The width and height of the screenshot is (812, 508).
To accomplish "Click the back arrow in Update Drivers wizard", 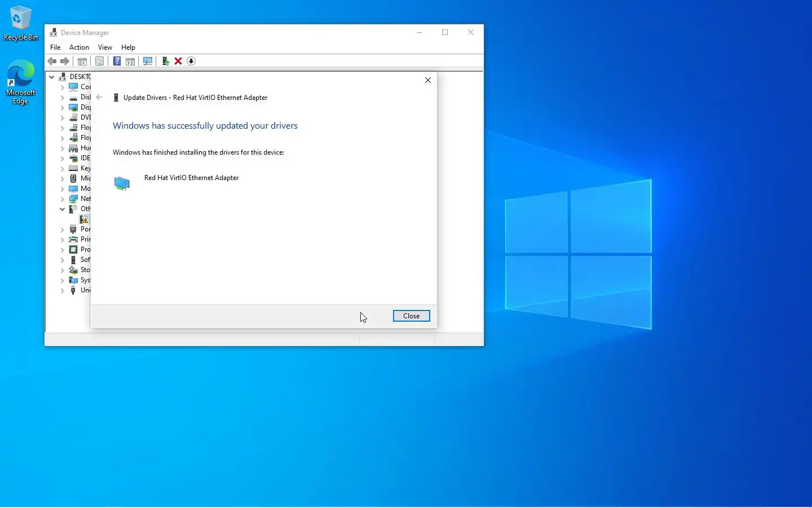I will [x=99, y=98].
